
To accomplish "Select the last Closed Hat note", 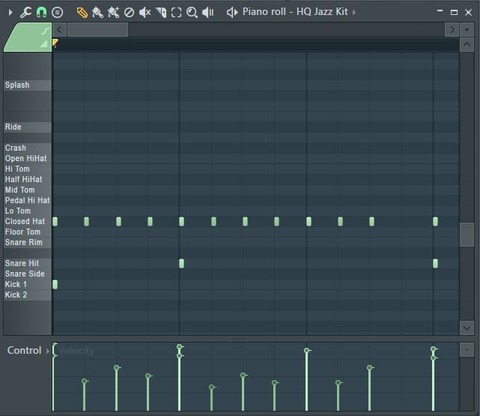I will click(435, 222).
